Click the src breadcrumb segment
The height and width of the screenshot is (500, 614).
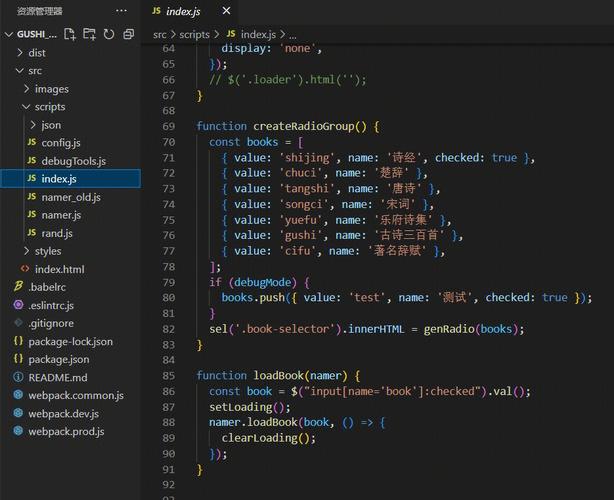[x=159, y=35]
